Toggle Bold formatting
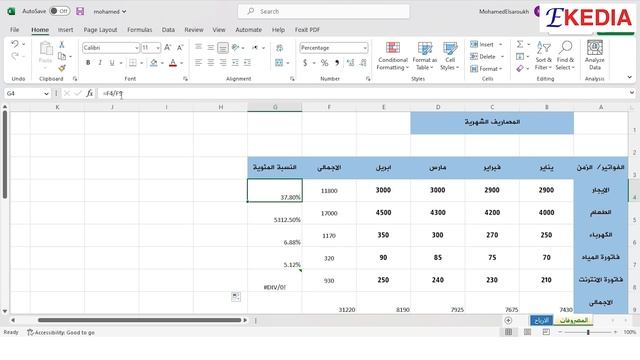This screenshot has height=360, width=640. point(88,63)
